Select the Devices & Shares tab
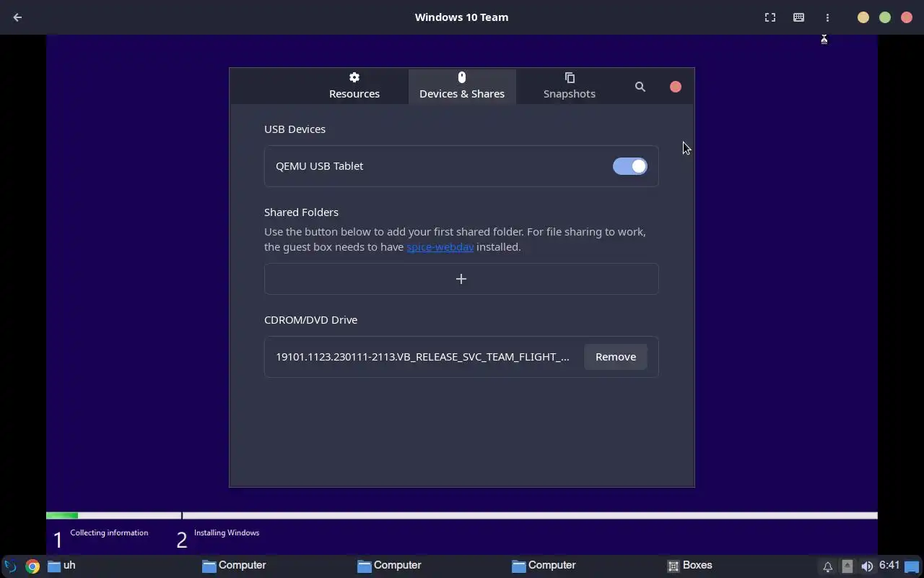Viewport: 924px width, 578px height. coord(462,86)
